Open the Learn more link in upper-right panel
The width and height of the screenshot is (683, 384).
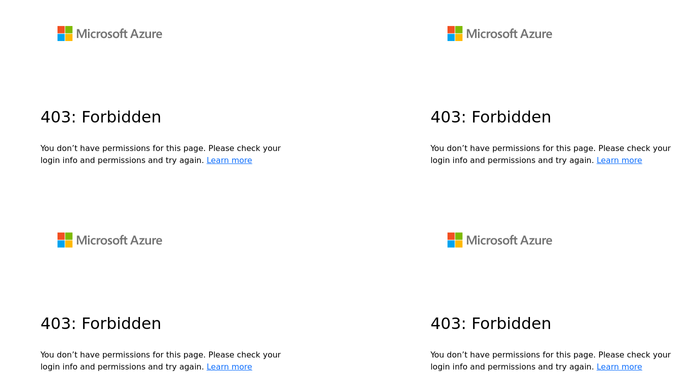tap(619, 160)
